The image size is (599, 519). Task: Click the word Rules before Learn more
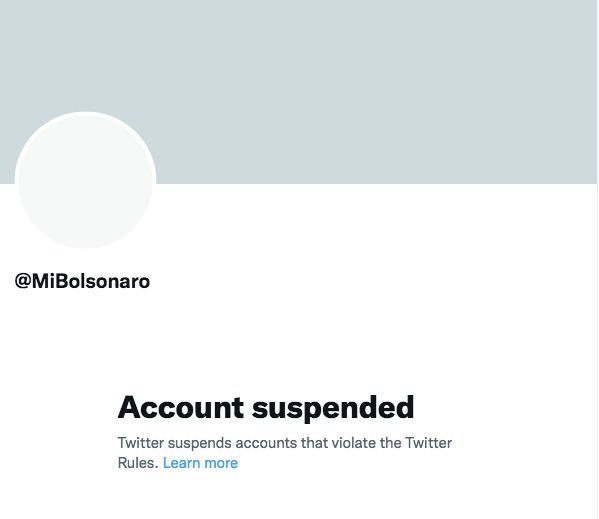tap(138, 463)
